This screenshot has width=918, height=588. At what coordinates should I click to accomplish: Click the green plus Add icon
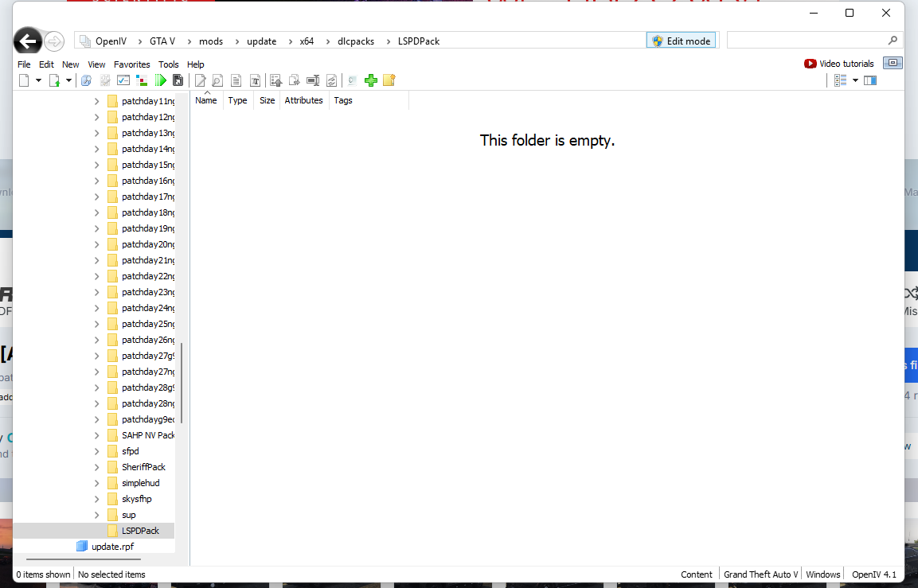point(370,80)
